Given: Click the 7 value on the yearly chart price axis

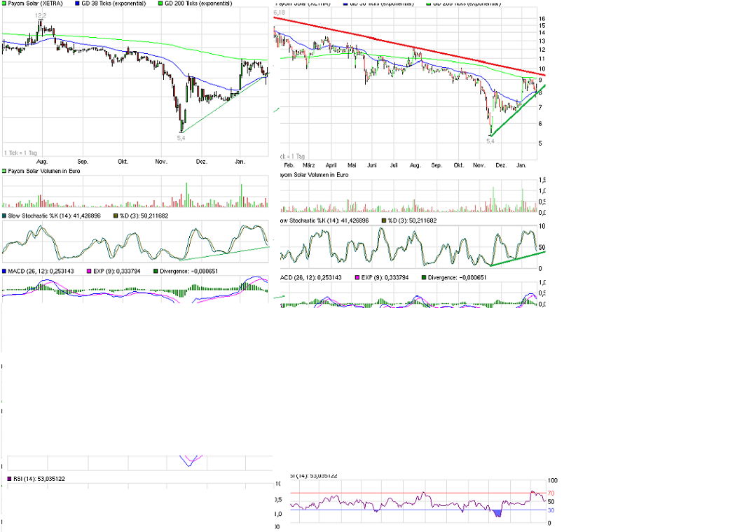Looking at the screenshot, I should pyautogui.click(x=540, y=108).
